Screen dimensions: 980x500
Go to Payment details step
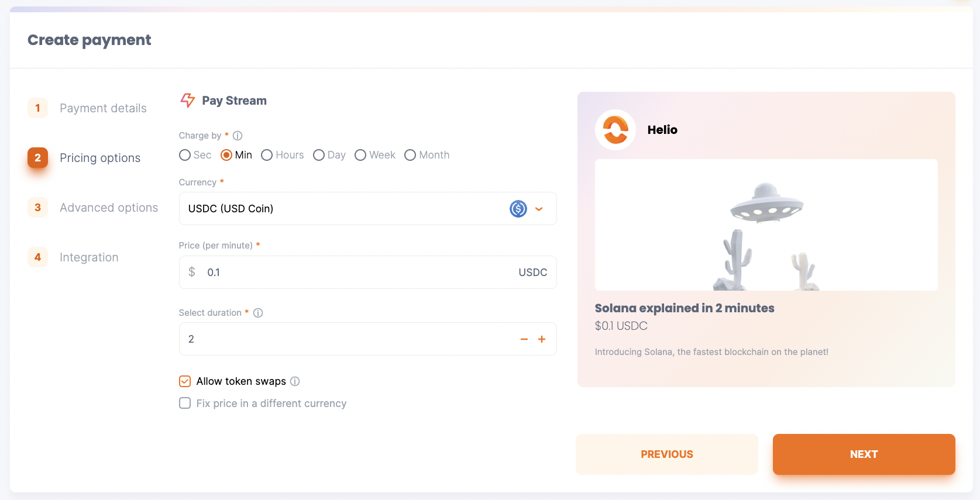(103, 108)
